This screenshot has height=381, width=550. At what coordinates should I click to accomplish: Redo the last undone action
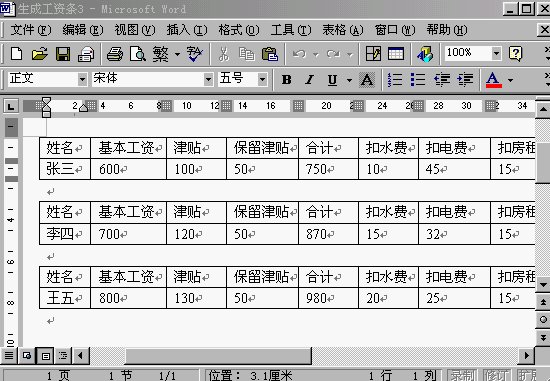coord(333,54)
